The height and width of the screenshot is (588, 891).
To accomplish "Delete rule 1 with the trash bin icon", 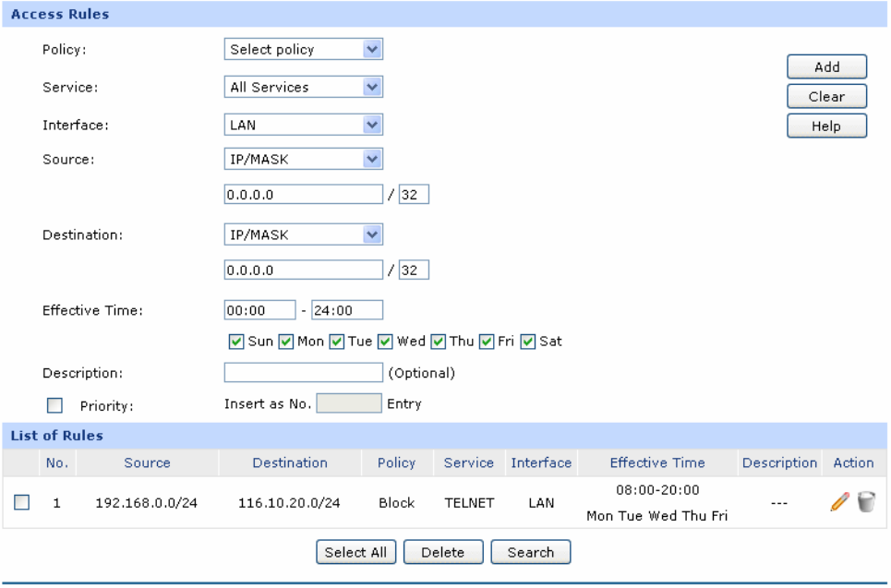I will [866, 501].
